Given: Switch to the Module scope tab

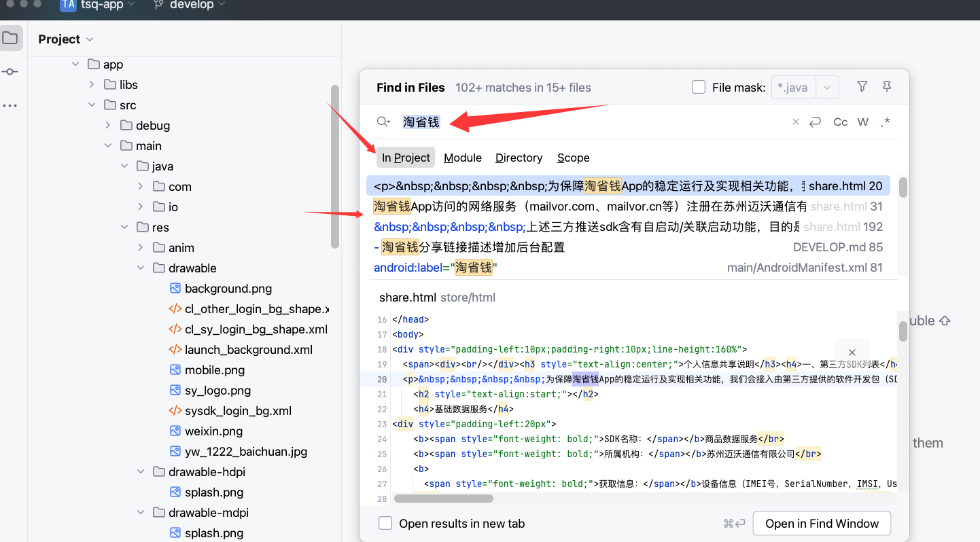Looking at the screenshot, I should click(462, 158).
